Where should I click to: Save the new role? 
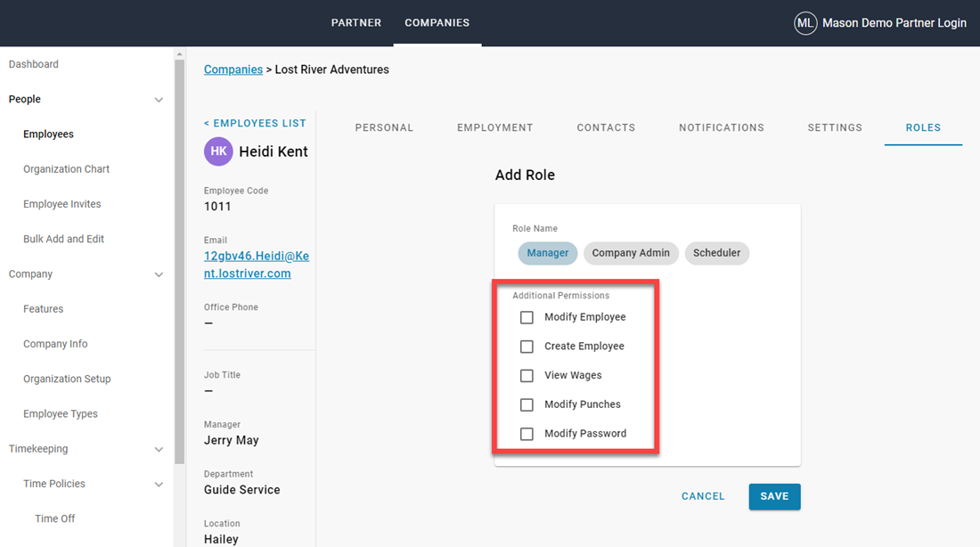pyautogui.click(x=774, y=496)
